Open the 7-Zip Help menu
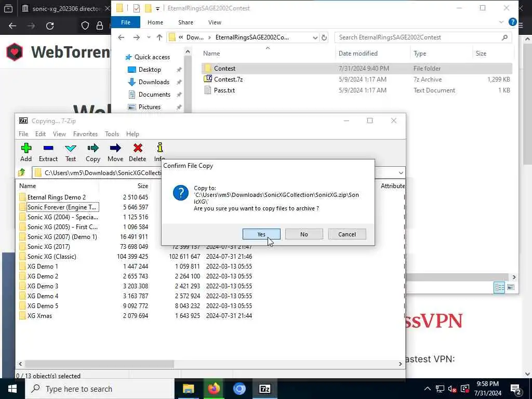The width and height of the screenshot is (532, 399). point(132,134)
